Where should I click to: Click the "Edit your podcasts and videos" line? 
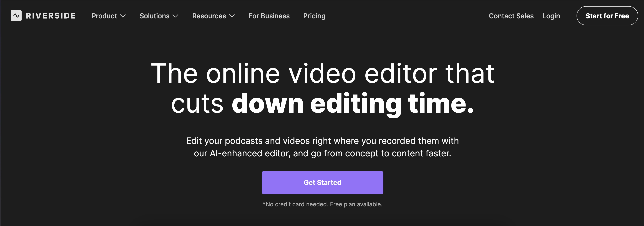pos(322,141)
